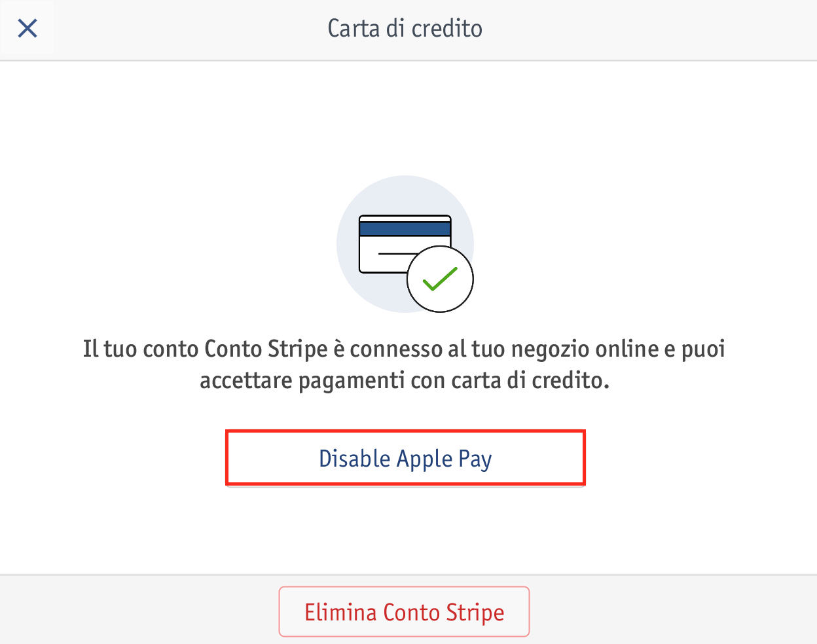Click the Elimina Conto Stripe button
Image resolution: width=817 pixels, height=644 pixels.
[404, 612]
